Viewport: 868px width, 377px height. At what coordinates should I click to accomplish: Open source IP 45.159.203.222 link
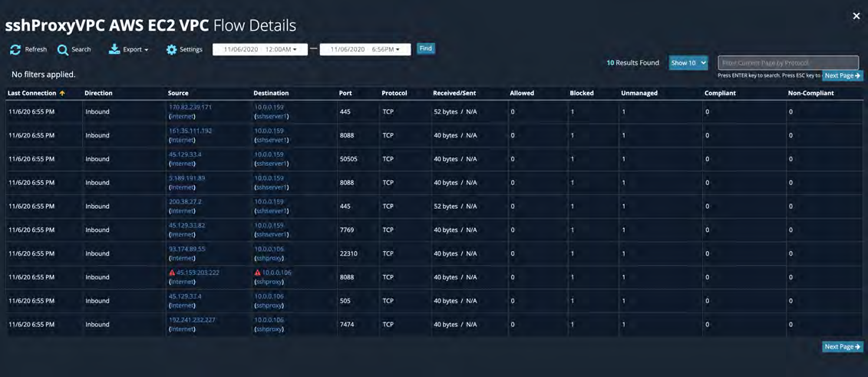198,273
